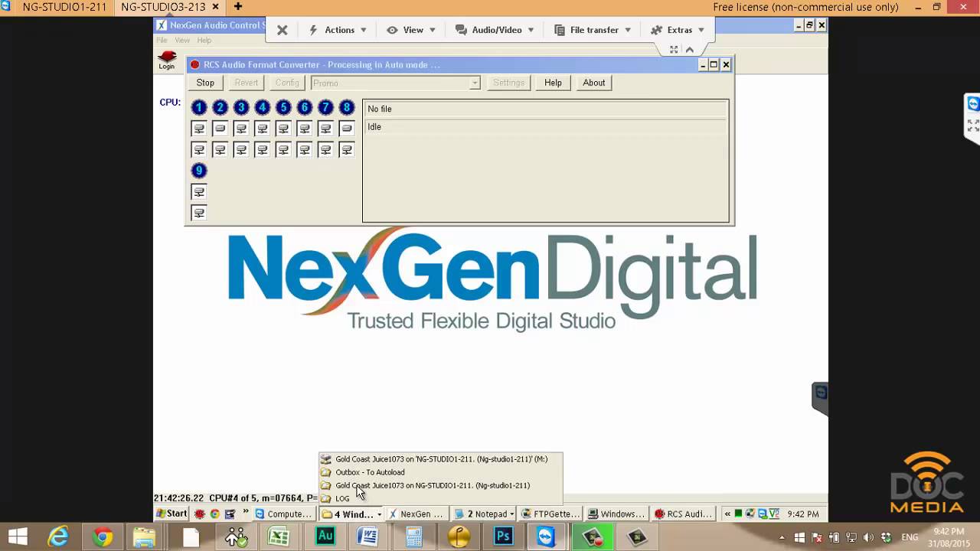Click the Windows 8 Start button
Viewport: 980px width, 551px height.
pyautogui.click(x=18, y=536)
